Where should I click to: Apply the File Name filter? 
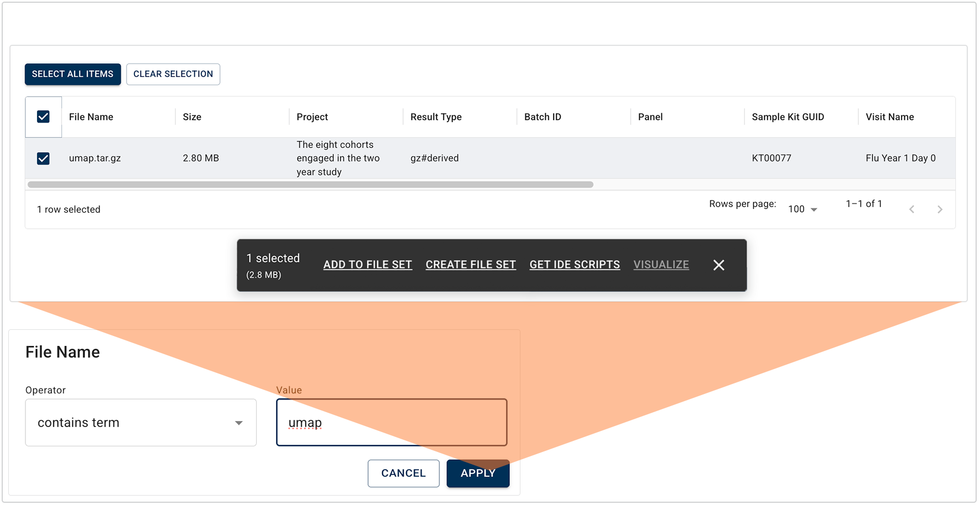click(478, 474)
